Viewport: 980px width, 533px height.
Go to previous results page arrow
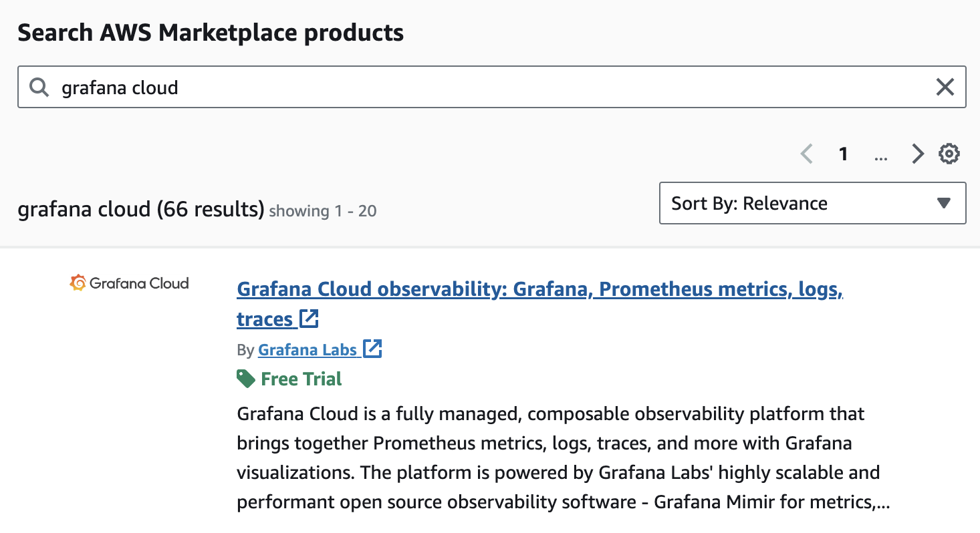click(807, 154)
